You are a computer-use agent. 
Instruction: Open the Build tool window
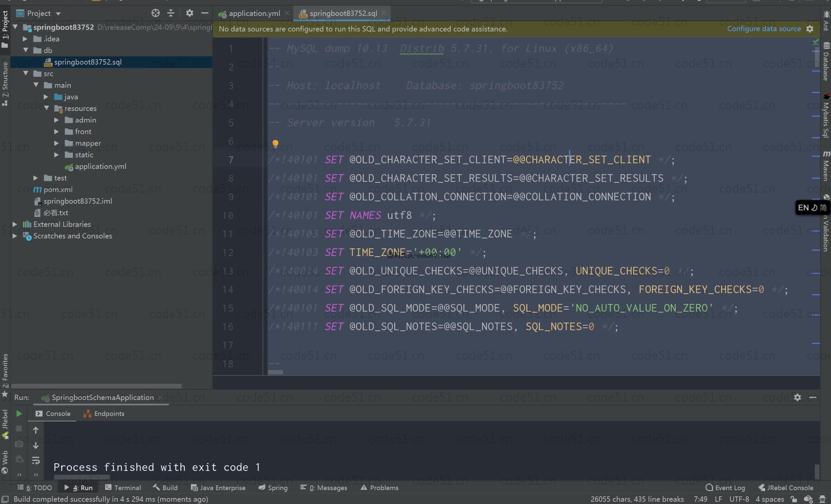click(165, 488)
